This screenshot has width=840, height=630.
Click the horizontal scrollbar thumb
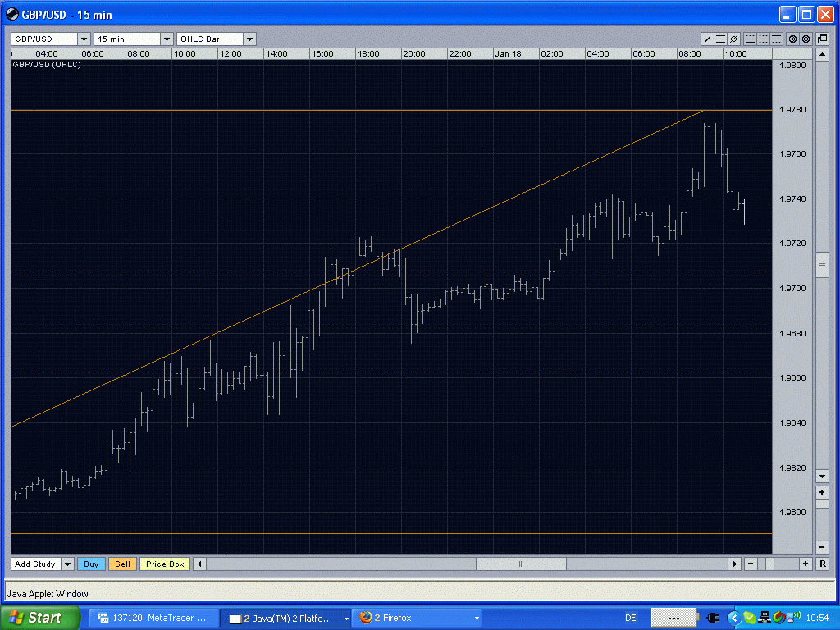(x=521, y=564)
